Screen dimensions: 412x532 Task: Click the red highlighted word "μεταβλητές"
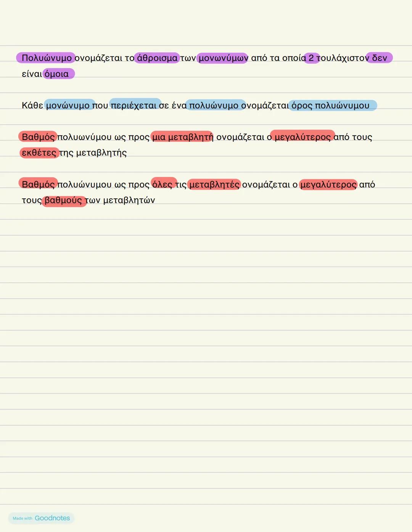pos(214,185)
